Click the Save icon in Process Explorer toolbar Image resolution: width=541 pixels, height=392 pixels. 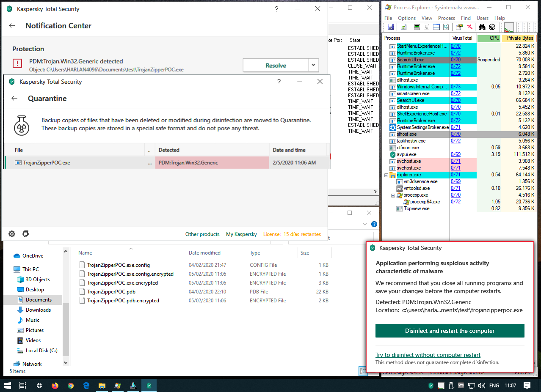point(390,27)
